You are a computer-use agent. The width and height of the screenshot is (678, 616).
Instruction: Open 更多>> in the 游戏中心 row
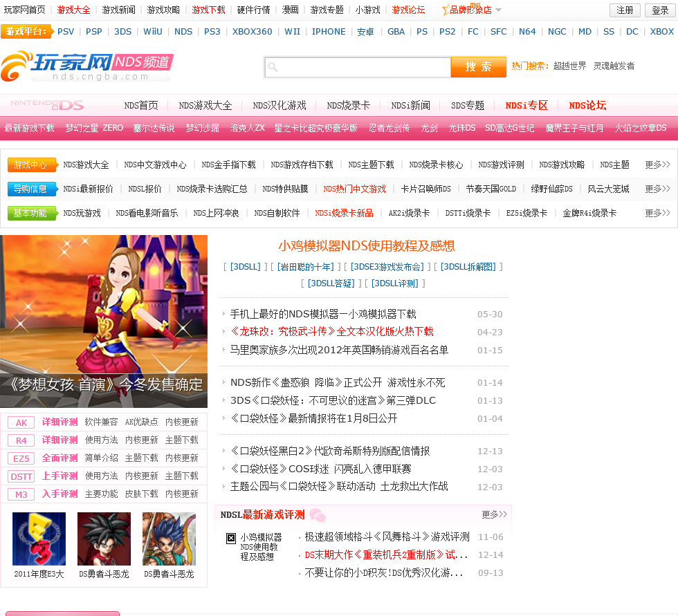657,165
